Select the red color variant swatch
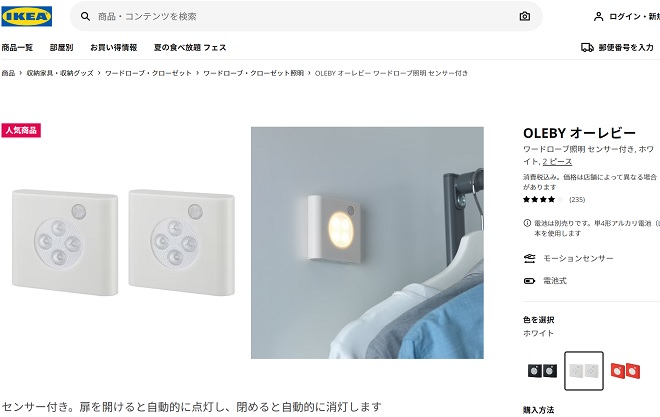 [625, 371]
